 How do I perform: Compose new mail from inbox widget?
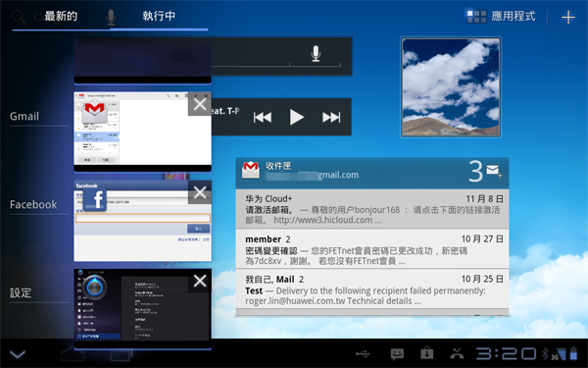pos(494,171)
